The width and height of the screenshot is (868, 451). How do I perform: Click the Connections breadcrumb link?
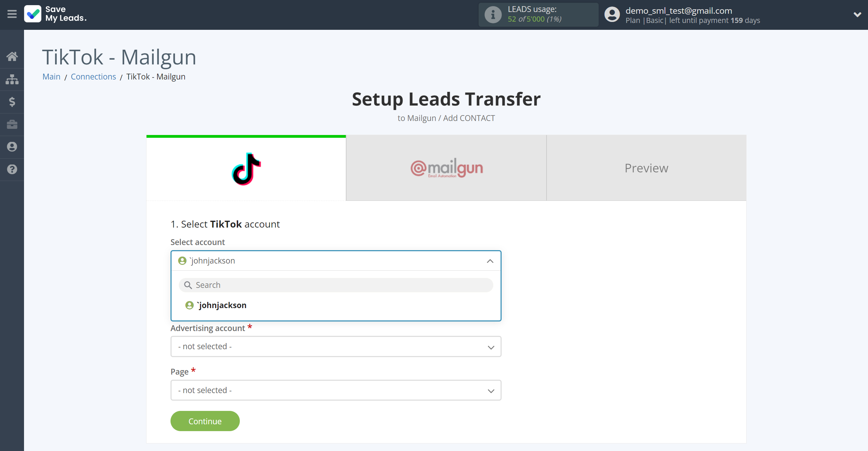point(94,76)
